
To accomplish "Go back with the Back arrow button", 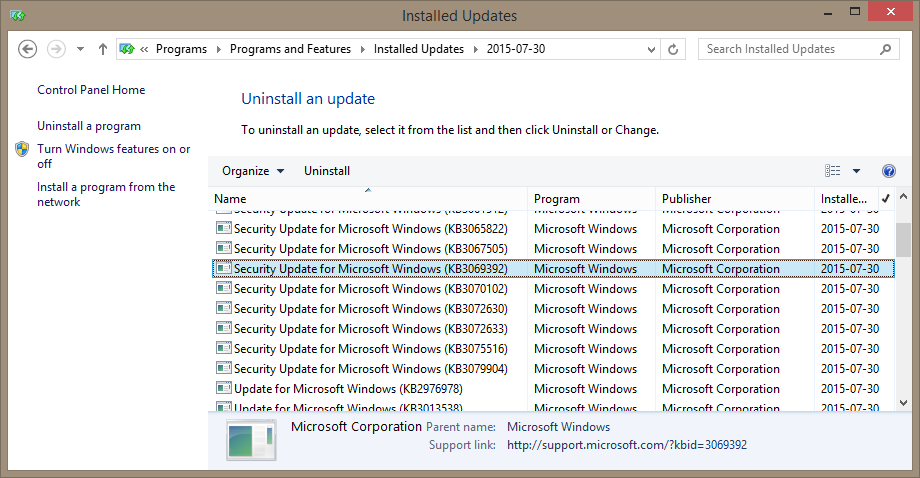I will 28,49.
